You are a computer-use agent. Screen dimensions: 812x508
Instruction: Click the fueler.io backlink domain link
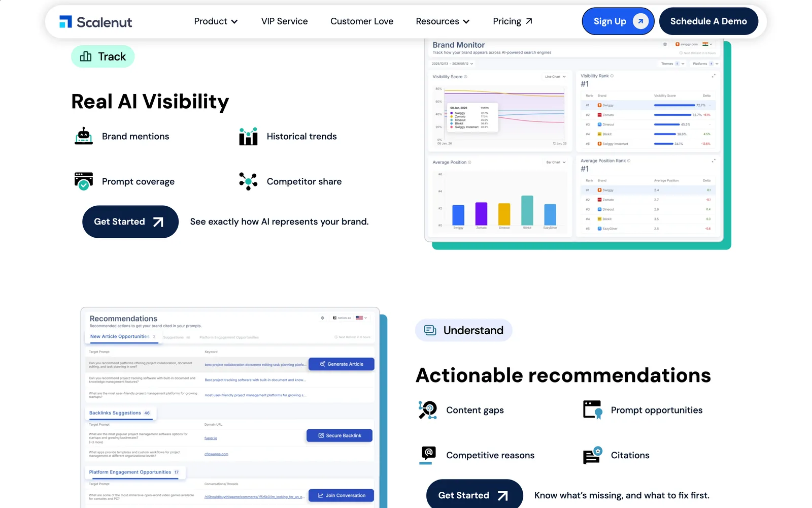[x=211, y=438]
